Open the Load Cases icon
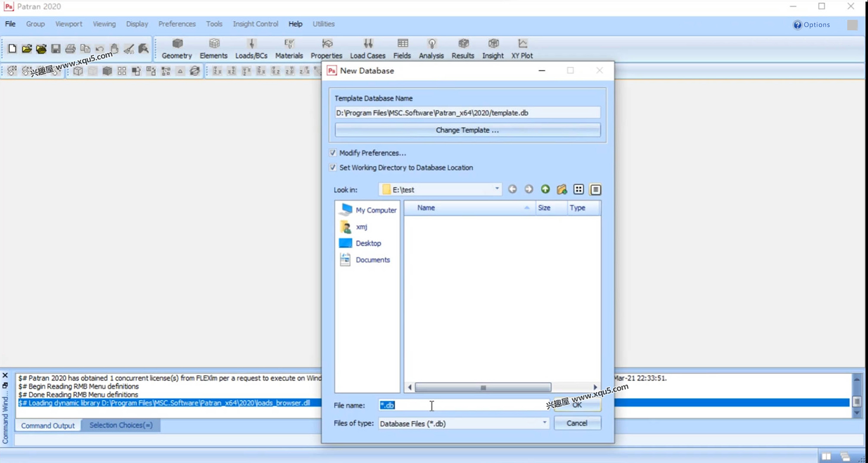868x463 pixels. point(368,48)
